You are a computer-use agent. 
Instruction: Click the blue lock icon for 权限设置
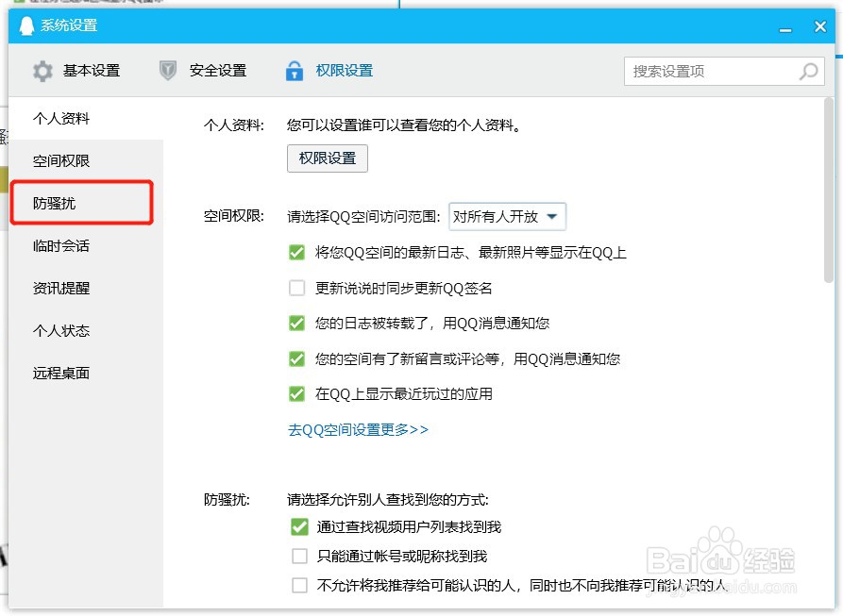pos(295,71)
